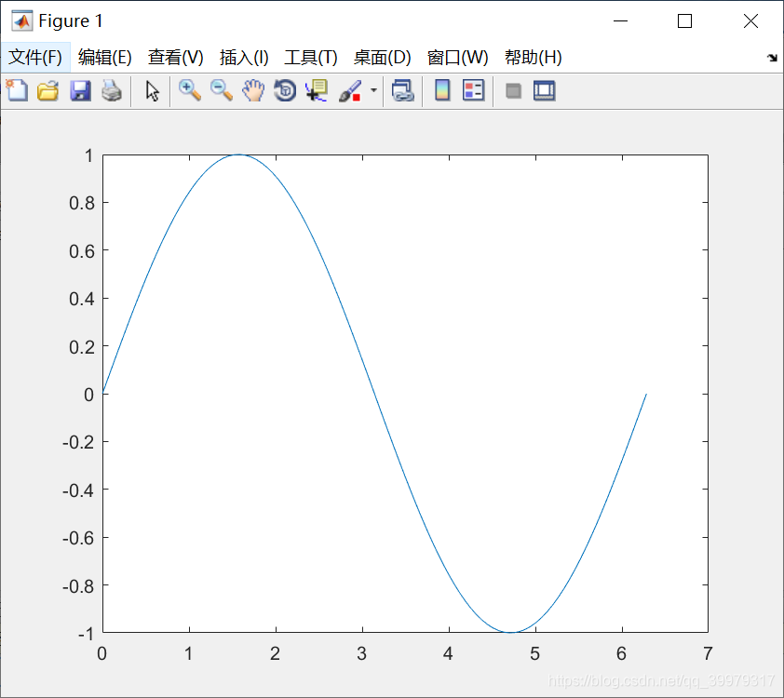Click the MATLAB icon in the title bar
Viewport: 784px width, 698px height.
click(22, 21)
